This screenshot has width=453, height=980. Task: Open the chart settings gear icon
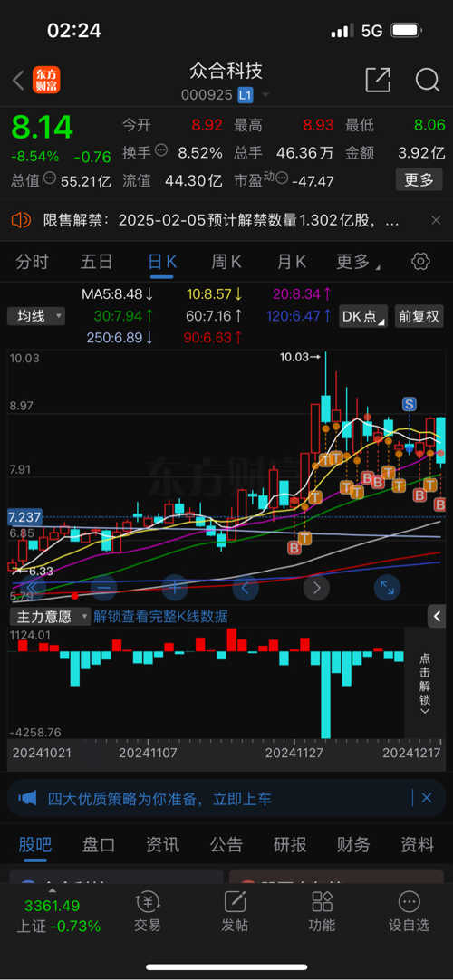(421, 261)
